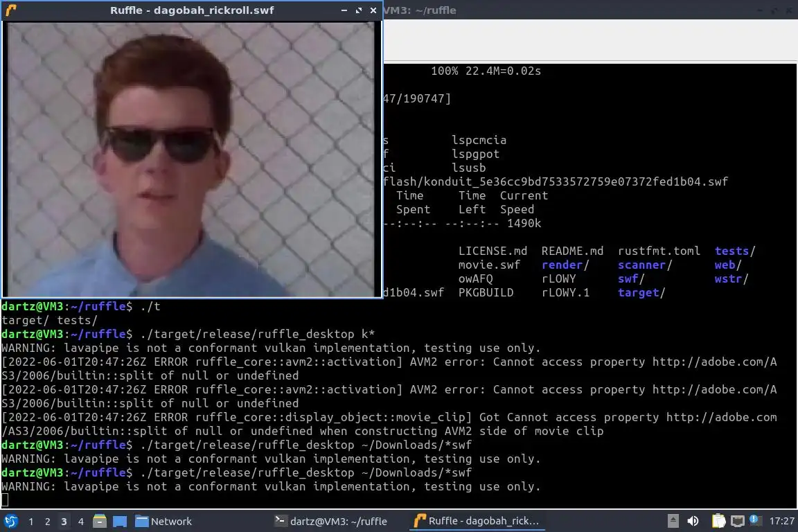Click the './target/release/ruffle_desktop k*' command
Image resolution: width=798 pixels, height=532 pixels.
pos(257,334)
